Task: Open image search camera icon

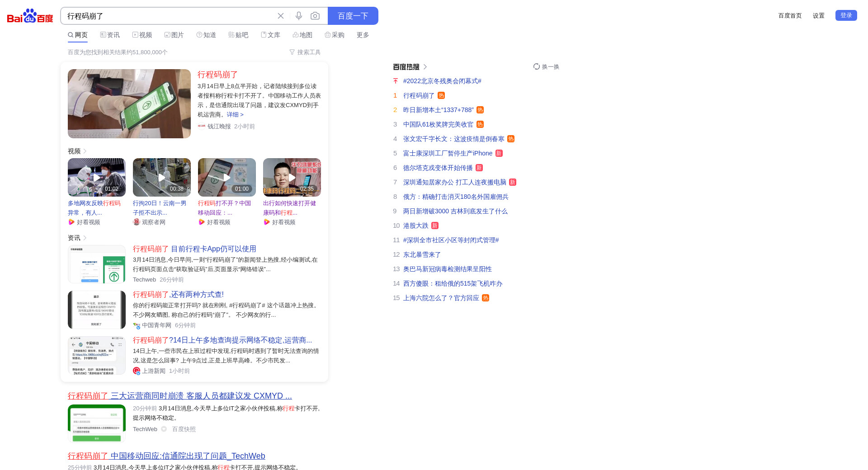Action: tap(315, 16)
